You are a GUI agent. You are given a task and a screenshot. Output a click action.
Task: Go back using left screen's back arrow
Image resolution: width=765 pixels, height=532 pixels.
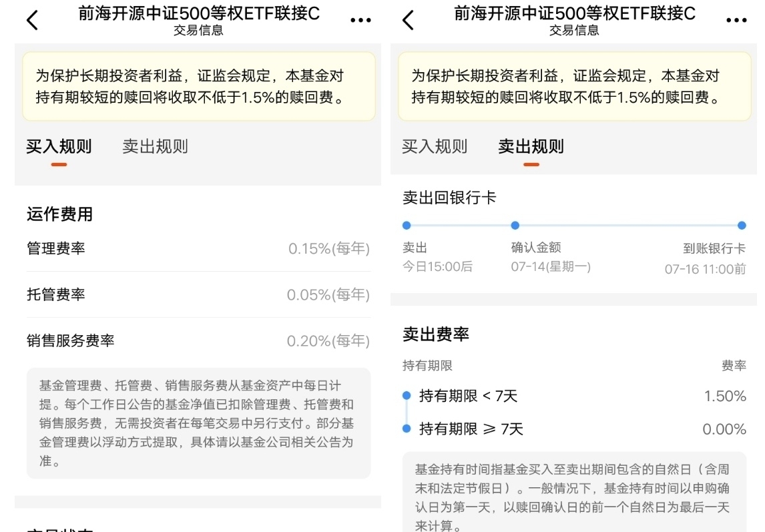(x=32, y=20)
